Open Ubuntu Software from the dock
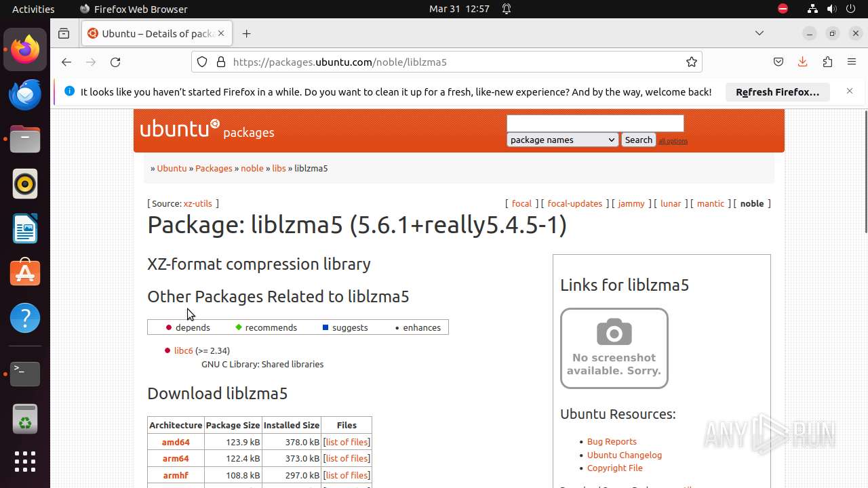 (25, 273)
